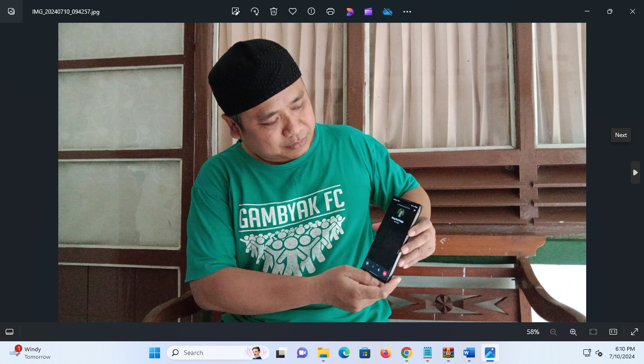Show file info panel

pyautogui.click(x=311, y=11)
